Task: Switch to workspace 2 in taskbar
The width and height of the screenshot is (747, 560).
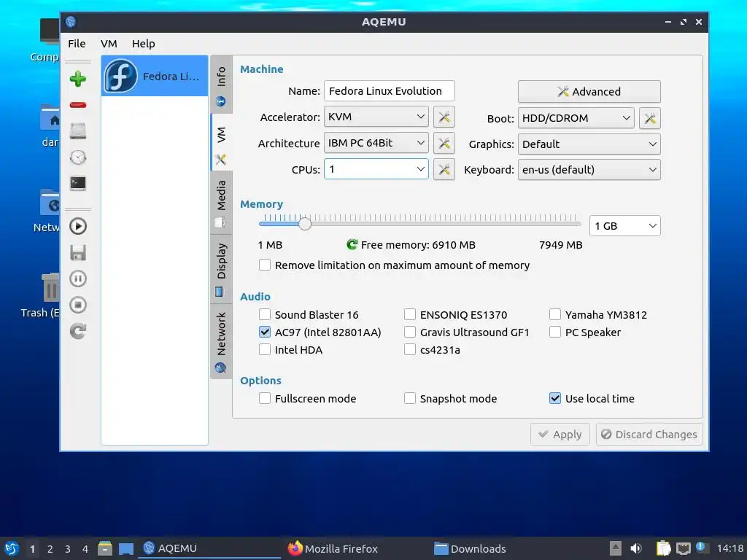Action: point(50,549)
